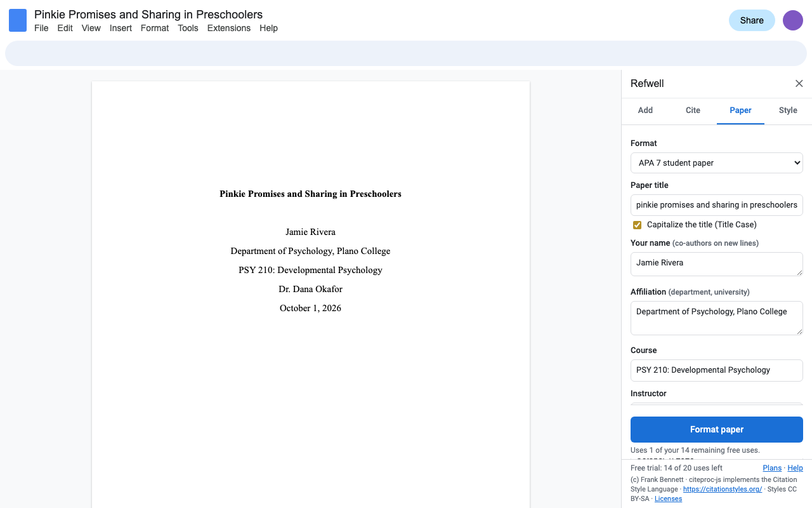Image resolution: width=812 pixels, height=508 pixels.
Task: Click the document title in the header
Action: [x=148, y=14]
